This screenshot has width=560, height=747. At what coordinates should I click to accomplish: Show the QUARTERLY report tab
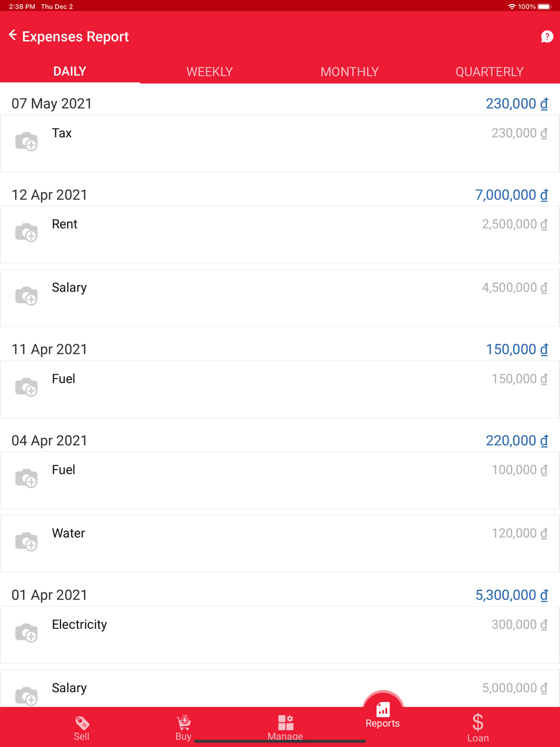[x=489, y=72]
